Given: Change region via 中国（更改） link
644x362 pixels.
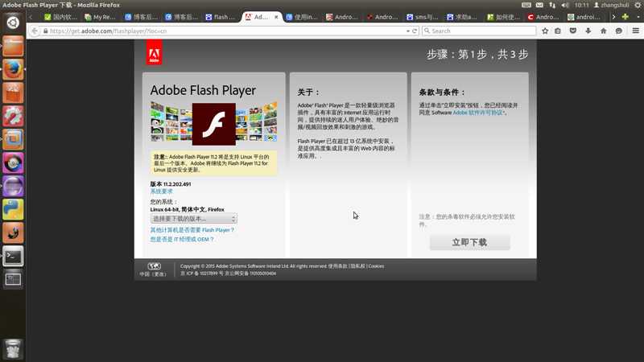Looking at the screenshot, I should tap(154, 274).
